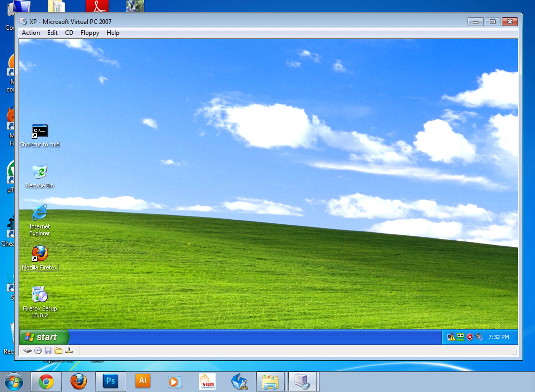Screen dimensions: 535x392
Task: Click the CD drive status icon in Virtual PC
Action: (x=38, y=350)
